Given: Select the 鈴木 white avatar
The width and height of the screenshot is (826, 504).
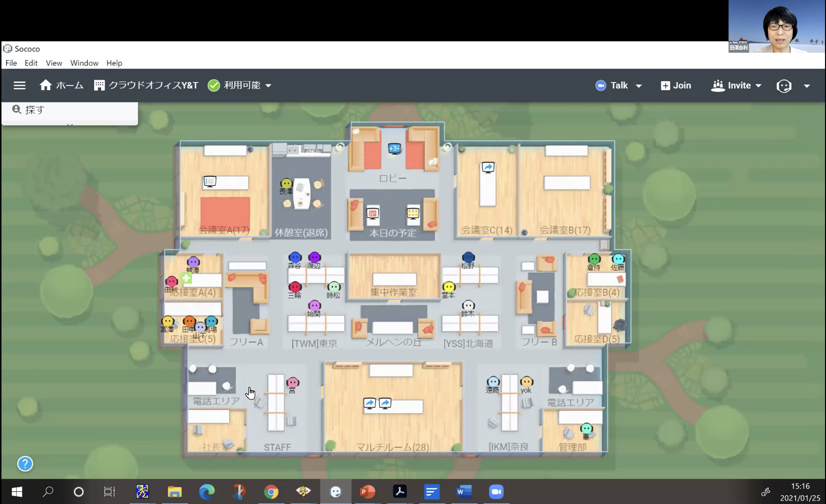Looking at the screenshot, I should (x=468, y=306).
